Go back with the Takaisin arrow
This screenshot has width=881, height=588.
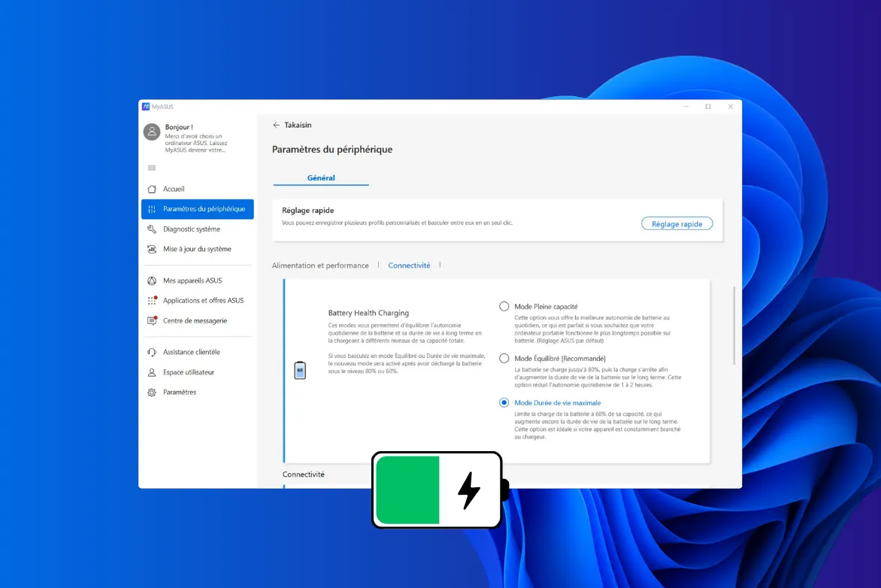(x=277, y=126)
